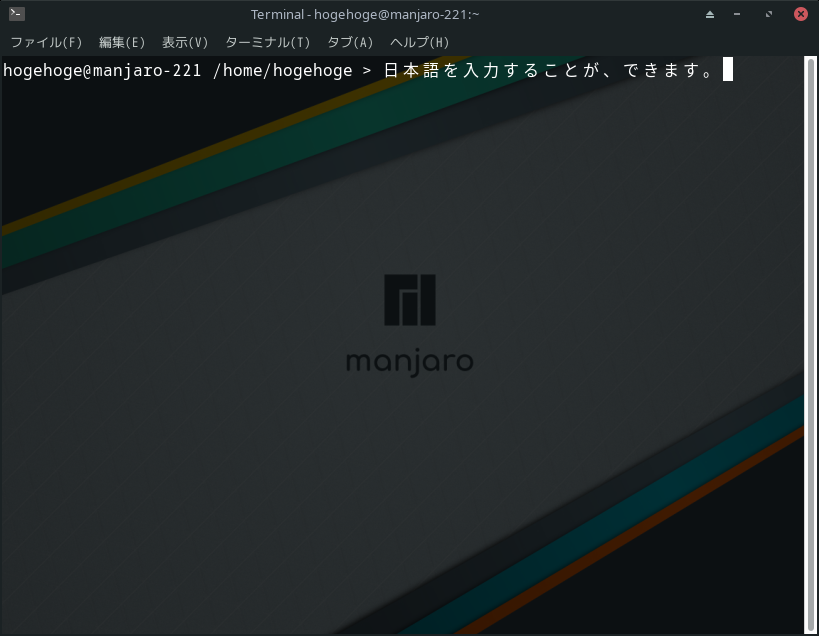The height and width of the screenshot is (636, 819).
Task: Open the タブ(A) menu
Action: (x=350, y=42)
